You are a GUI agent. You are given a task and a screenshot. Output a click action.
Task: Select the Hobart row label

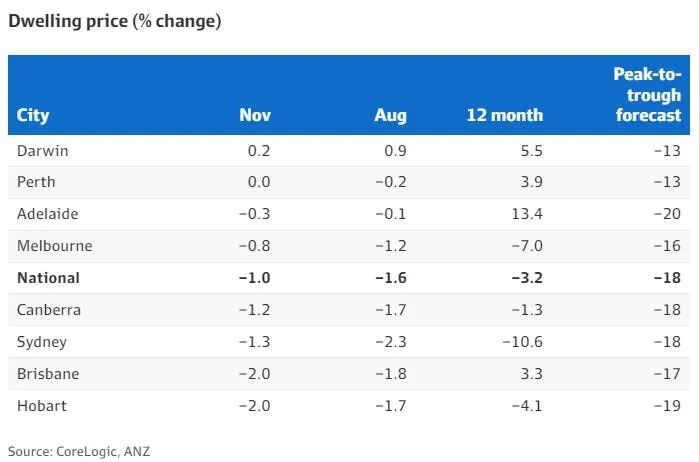click(x=41, y=406)
